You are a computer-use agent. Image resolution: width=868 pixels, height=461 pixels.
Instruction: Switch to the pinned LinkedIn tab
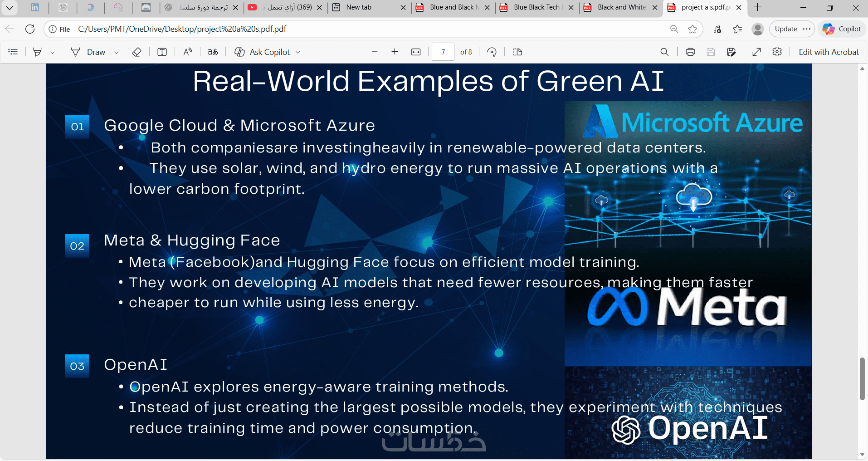[x=35, y=7]
